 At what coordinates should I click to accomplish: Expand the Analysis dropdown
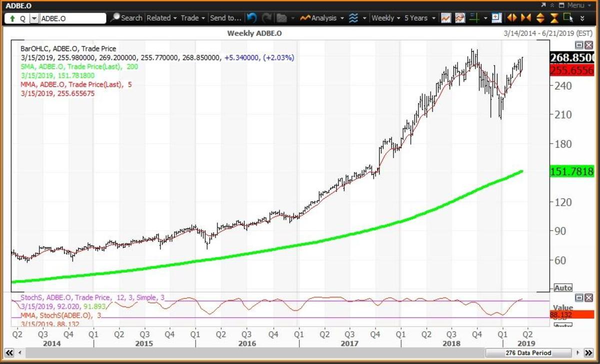(324, 18)
